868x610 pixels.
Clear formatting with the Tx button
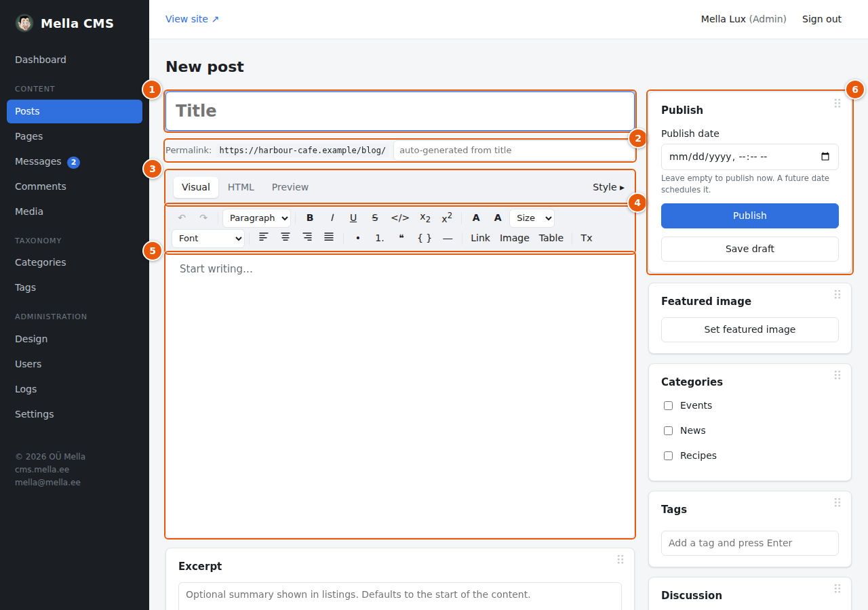click(587, 238)
